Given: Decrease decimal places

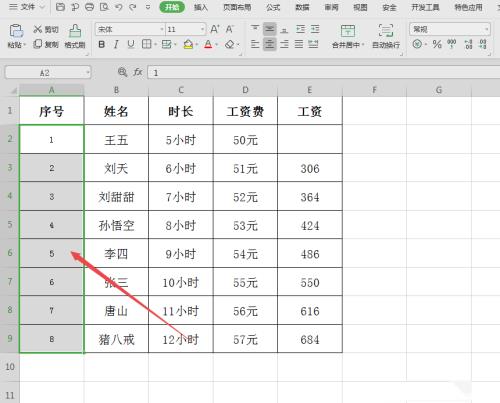Looking at the screenshot, I should (x=483, y=44).
